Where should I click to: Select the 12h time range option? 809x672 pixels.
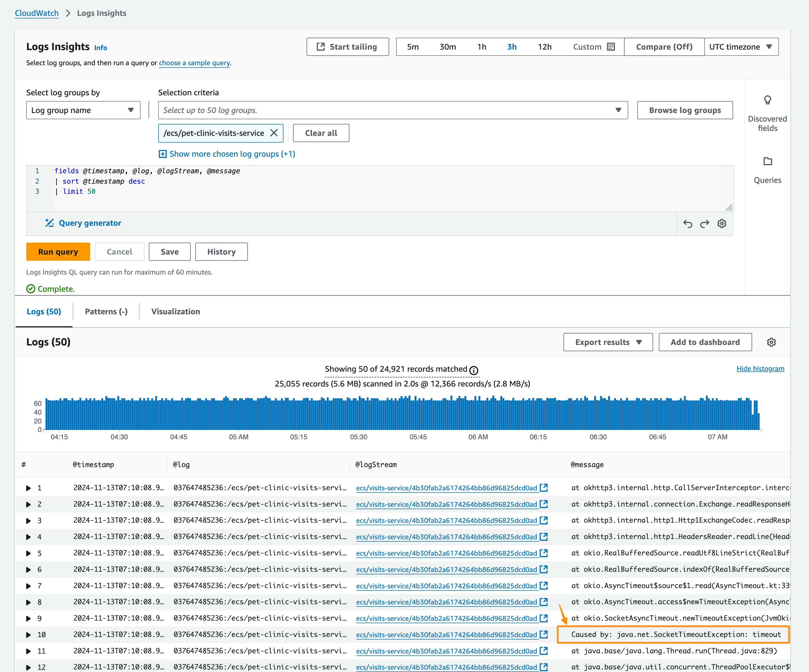click(x=544, y=47)
